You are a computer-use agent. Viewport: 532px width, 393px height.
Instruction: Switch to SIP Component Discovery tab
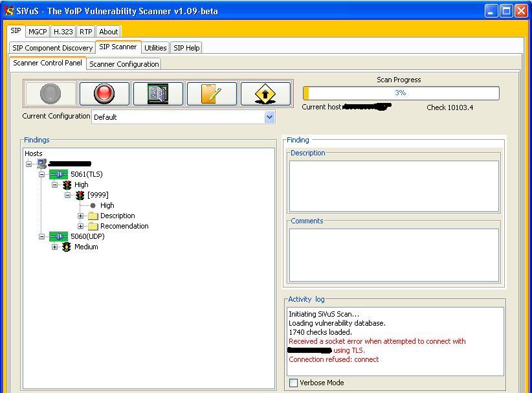(52, 48)
